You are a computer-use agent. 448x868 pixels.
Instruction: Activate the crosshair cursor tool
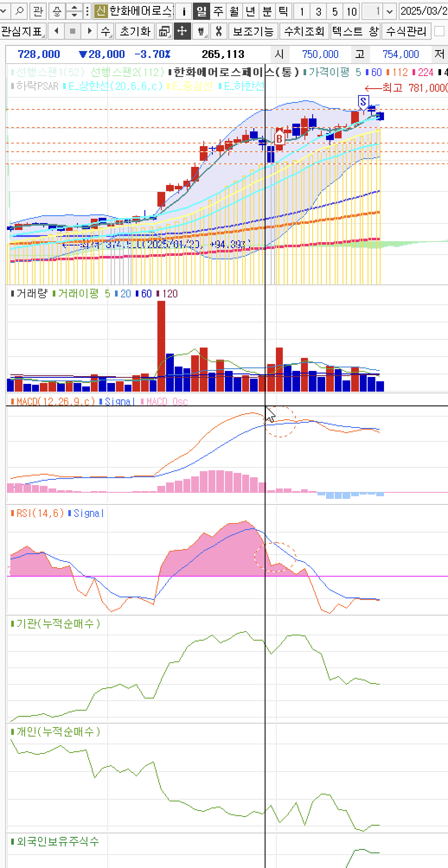pyautogui.click(x=182, y=31)
